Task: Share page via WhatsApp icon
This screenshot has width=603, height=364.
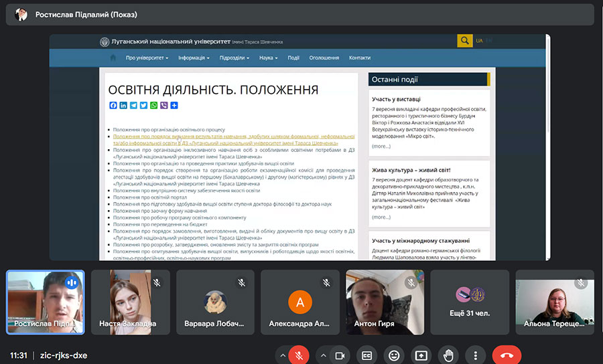Action: (154, 105)
